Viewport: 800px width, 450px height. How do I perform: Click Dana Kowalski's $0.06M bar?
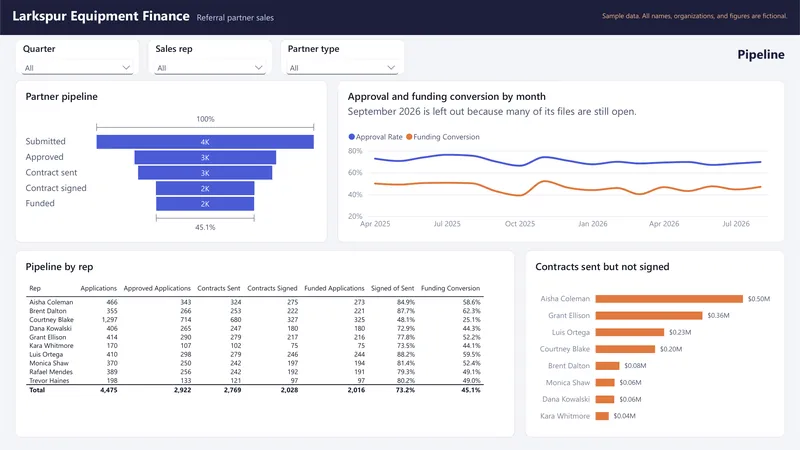(x=605, y=399)
